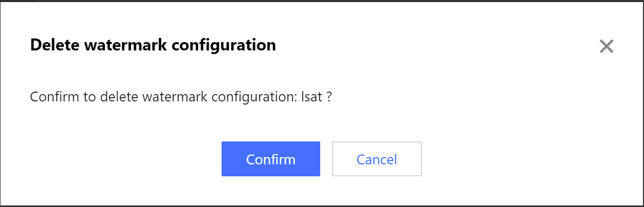Image resolution: width=644 pixels, height=207 pixels.
Task: Click the confirmation message text
Action: (181, 97)
